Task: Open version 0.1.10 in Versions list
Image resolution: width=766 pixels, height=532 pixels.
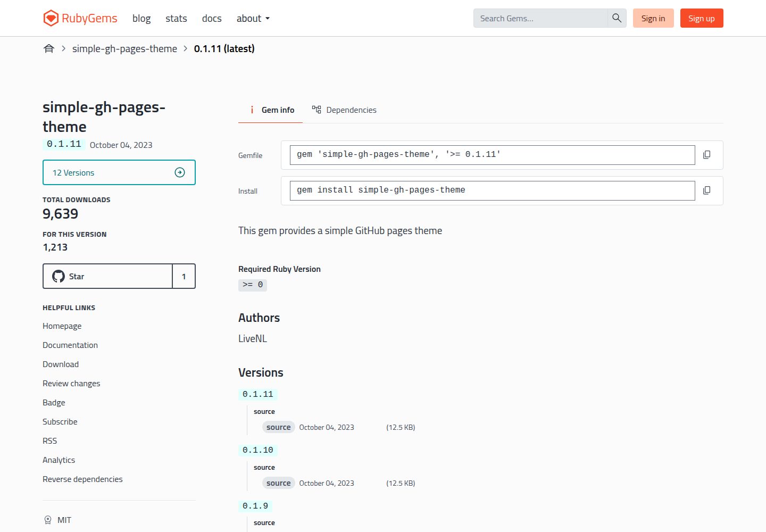Action: 258,450
